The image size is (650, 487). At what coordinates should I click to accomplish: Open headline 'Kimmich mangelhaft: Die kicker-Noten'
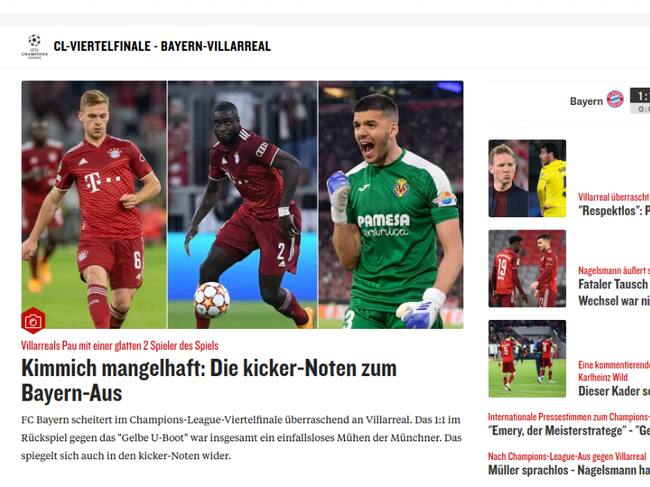tap(209, 380)
